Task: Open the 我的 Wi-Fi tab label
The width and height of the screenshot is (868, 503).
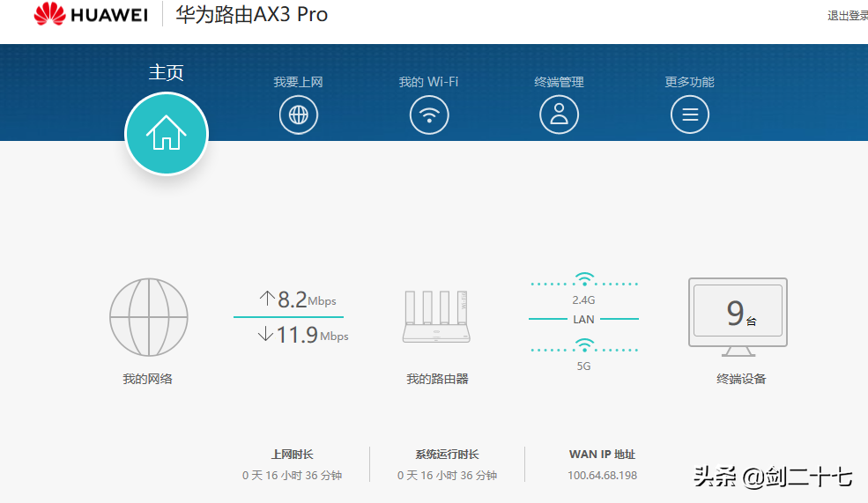Action: coord(428,82)
